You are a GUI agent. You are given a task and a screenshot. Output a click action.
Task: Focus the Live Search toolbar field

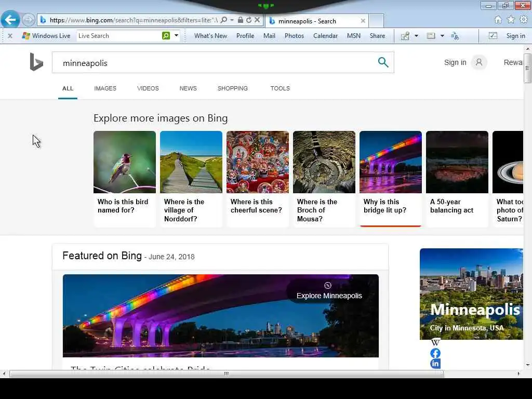119,36
